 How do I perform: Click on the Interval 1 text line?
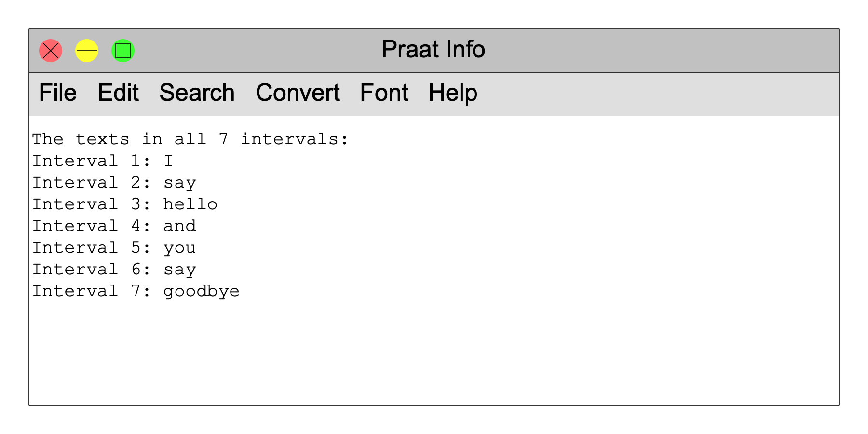(x=102, y=161)
